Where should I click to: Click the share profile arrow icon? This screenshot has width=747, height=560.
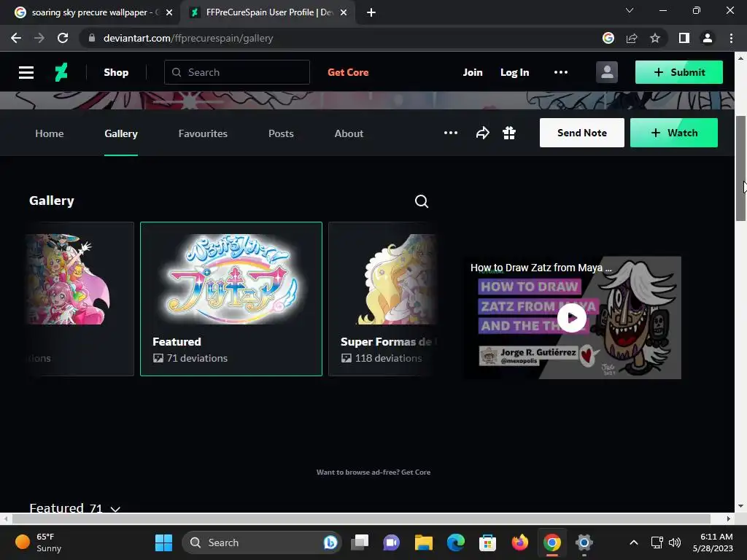click(483, 133)
